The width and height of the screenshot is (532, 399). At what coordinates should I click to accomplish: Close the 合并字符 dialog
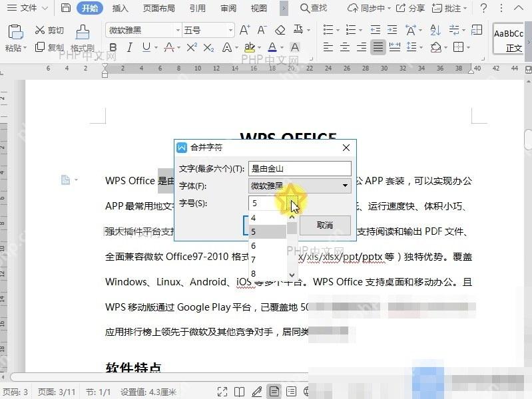click(346, 148)
